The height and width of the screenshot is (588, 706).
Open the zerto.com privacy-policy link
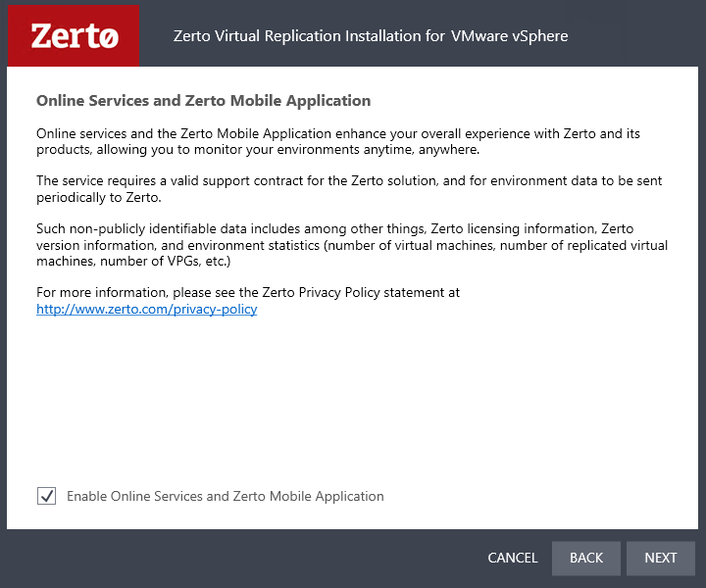tap(147, 309)
